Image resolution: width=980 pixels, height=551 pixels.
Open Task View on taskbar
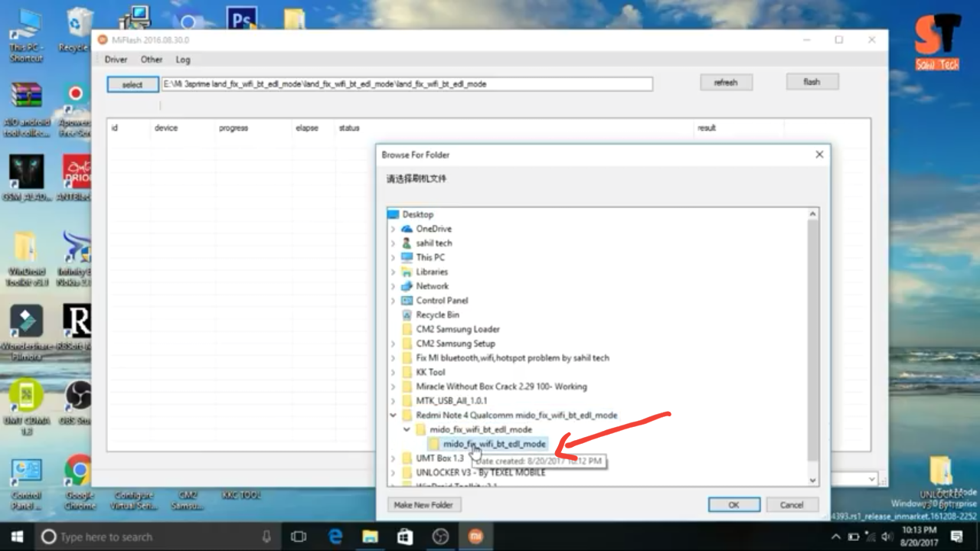(x=299, y=536)
